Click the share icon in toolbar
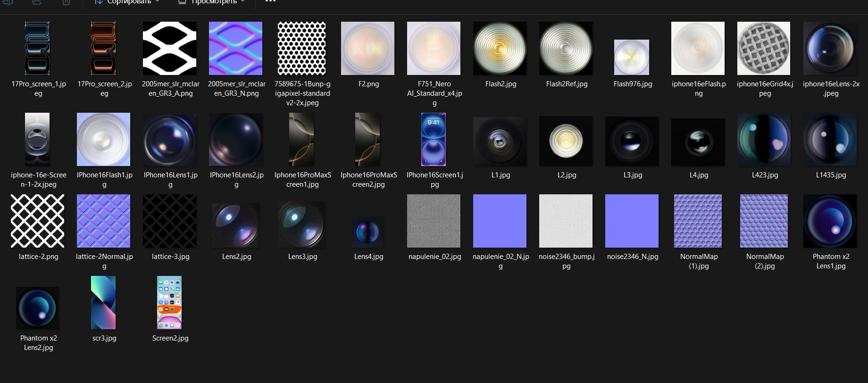 point(37,2)
